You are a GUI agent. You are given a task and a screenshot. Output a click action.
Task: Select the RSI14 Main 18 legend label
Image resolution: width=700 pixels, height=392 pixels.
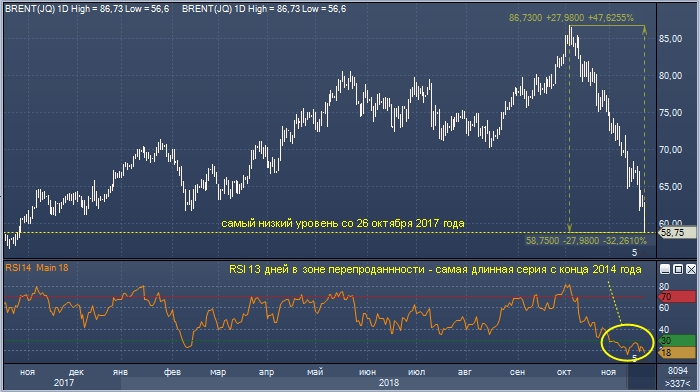click(37, 267)
